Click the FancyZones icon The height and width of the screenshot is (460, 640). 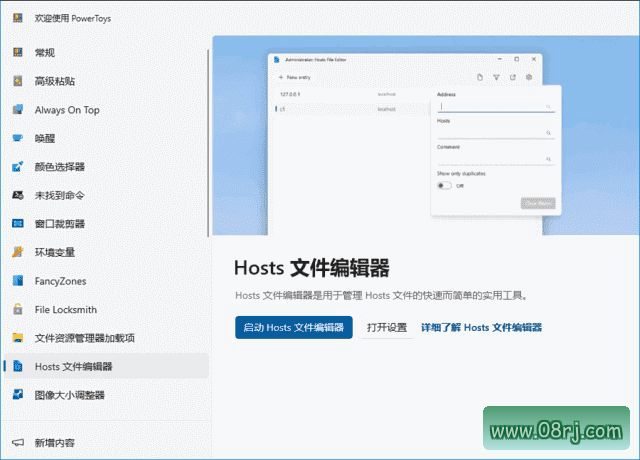18,281
